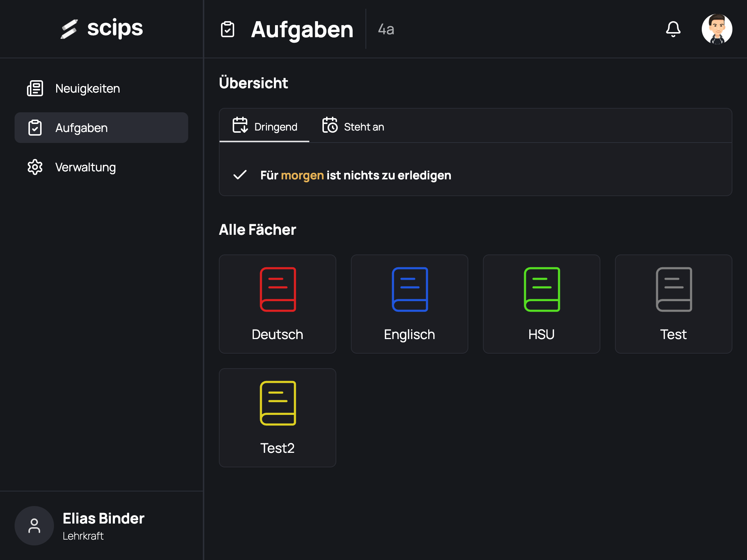Open Verwaltung using the gear icon
Screen dimensions: 747x560
[x=35, y=167]
